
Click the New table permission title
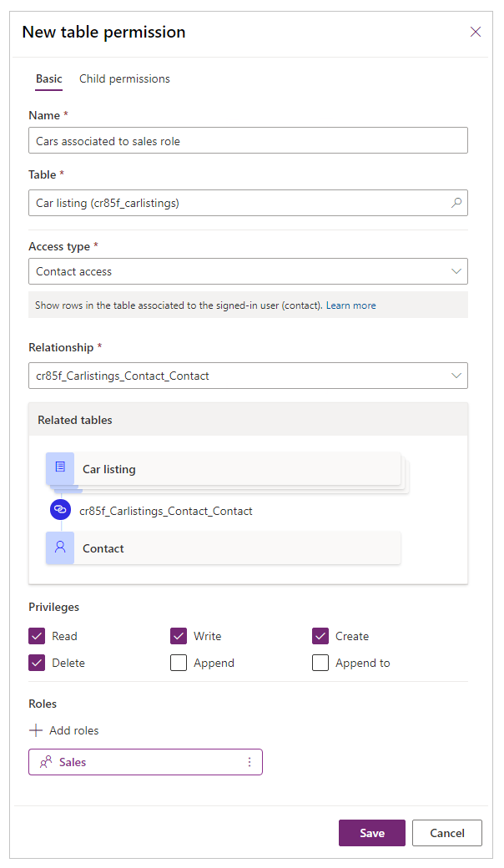click(104, 32)
